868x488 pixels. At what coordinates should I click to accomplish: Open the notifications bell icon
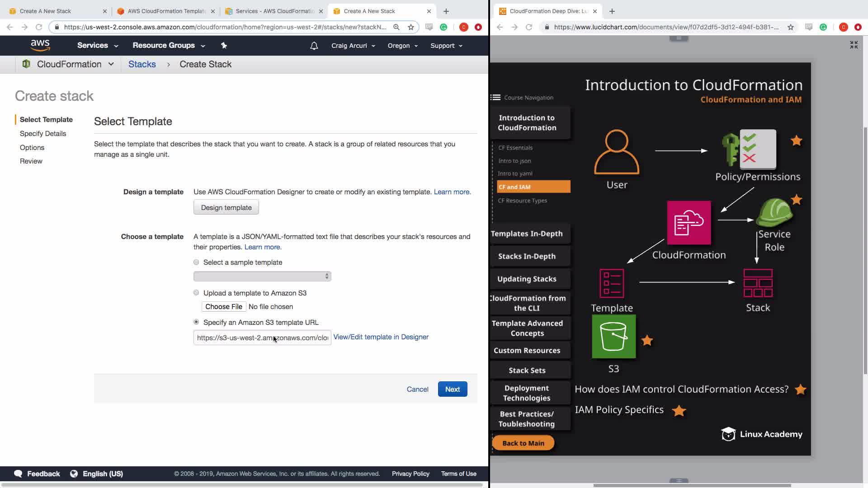(314, 46)
